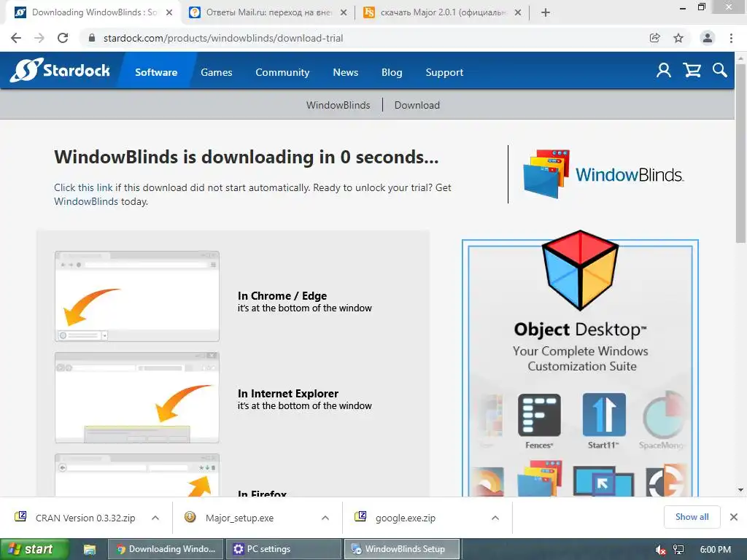Viewport: 747px width, 560px height.
Task: Click the Fences app icon
Action: pyautogui.click(x=539, y=415)
